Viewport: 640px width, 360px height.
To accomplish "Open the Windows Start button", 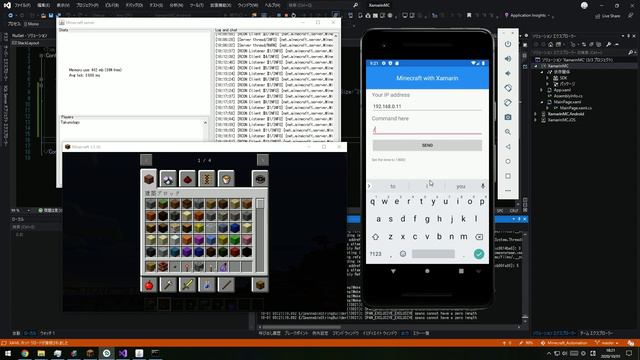I will pos(8,353).
